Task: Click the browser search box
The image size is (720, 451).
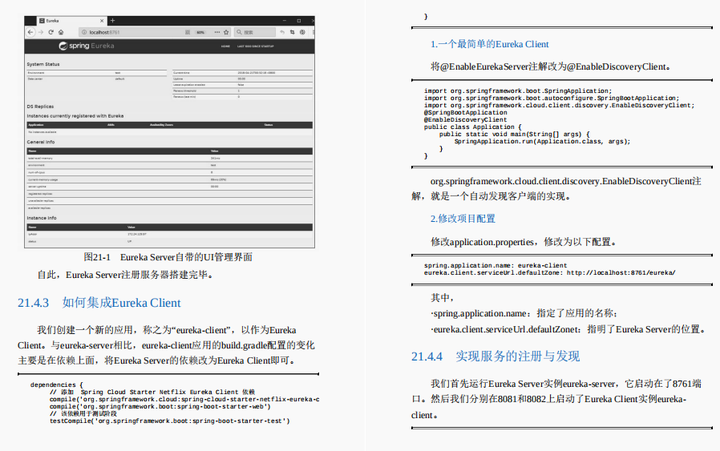Action: [x=255, y=32]
